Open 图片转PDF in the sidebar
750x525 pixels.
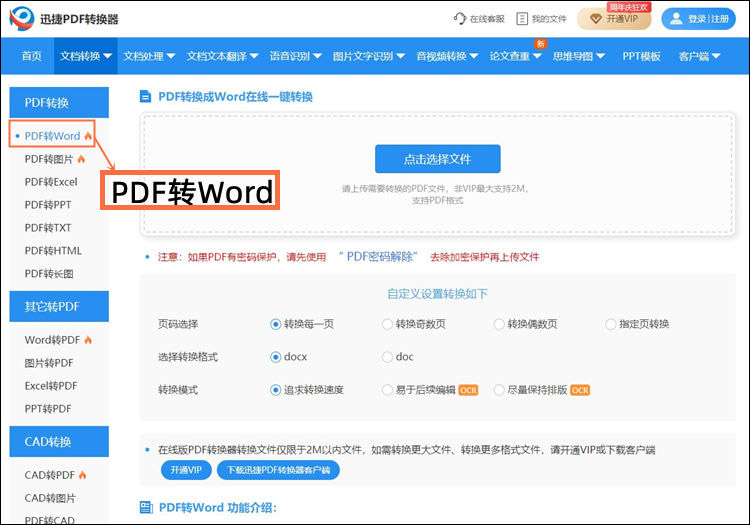[x=49, y=363]
